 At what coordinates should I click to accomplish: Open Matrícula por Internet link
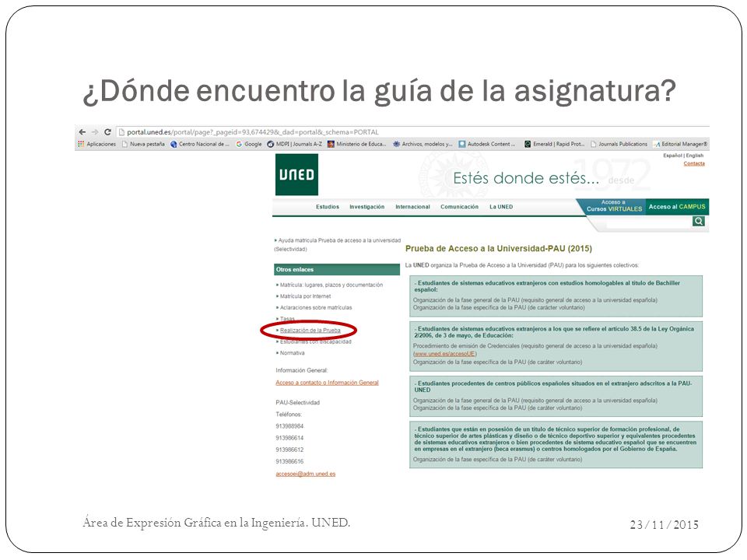coord(305,296)
